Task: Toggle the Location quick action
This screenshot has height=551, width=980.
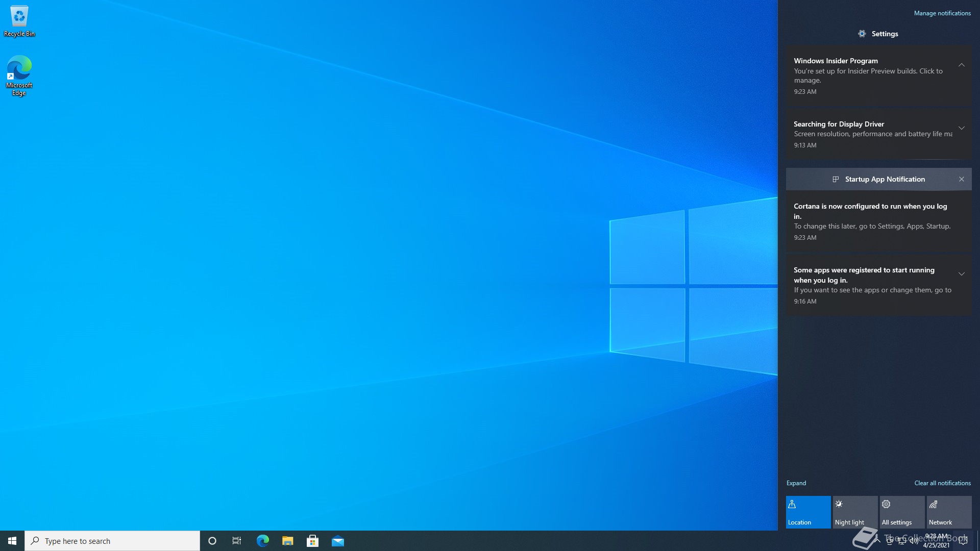Action: (808, 512)
